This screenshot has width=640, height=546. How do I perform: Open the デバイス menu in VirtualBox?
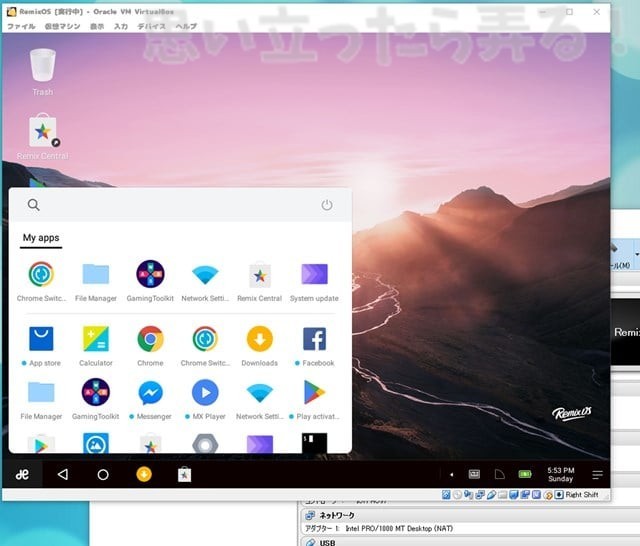pos(151,26)
